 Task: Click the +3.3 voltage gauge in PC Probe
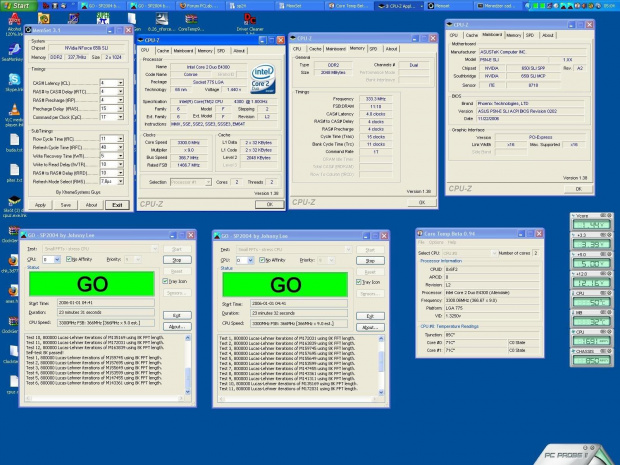click(592, 241)
